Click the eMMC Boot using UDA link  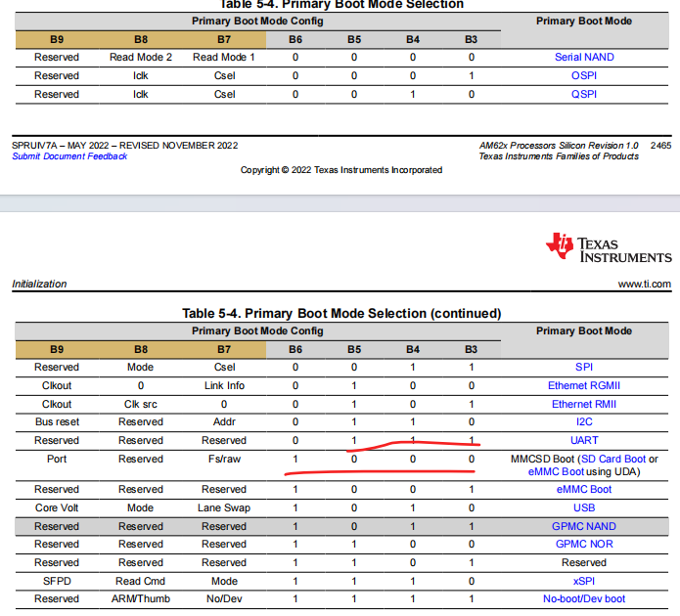pyautogui.click(x=556, y=471)
